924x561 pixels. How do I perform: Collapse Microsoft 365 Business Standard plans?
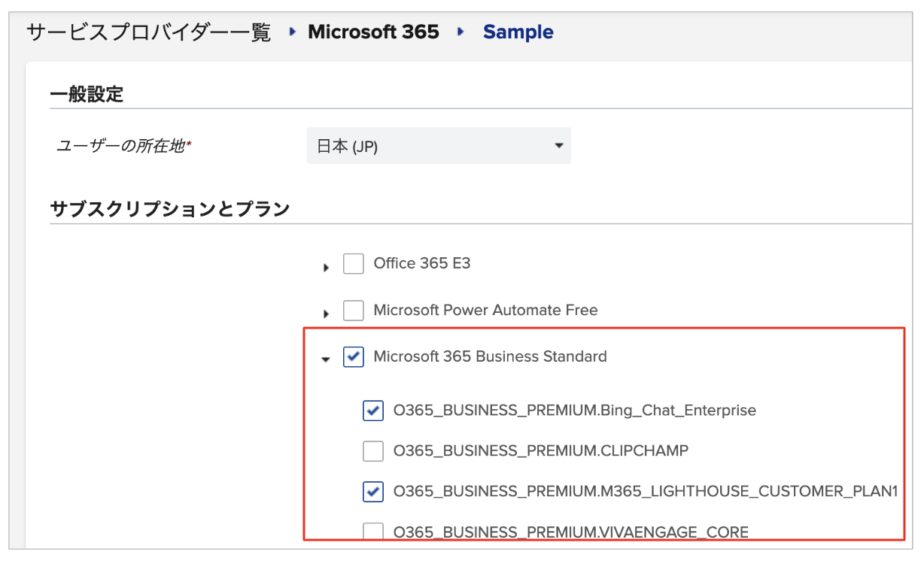(x=326, y=359)
